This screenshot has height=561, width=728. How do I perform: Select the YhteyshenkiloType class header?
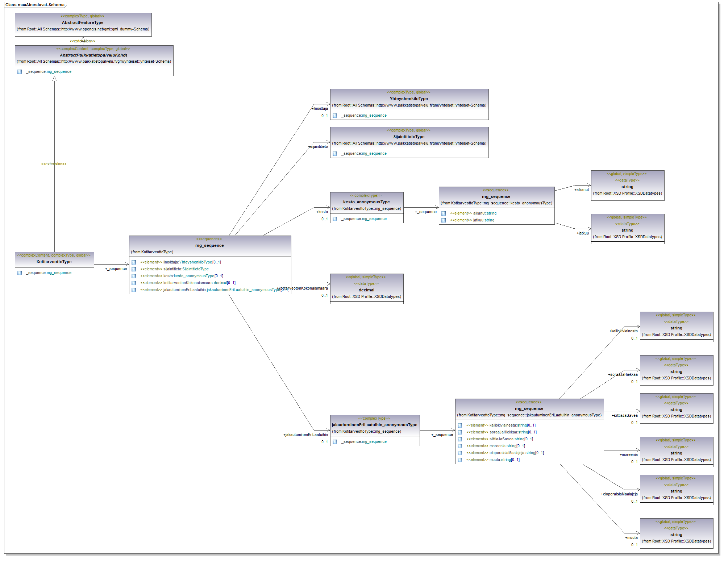pyautogui.click(x=409, y=99)
